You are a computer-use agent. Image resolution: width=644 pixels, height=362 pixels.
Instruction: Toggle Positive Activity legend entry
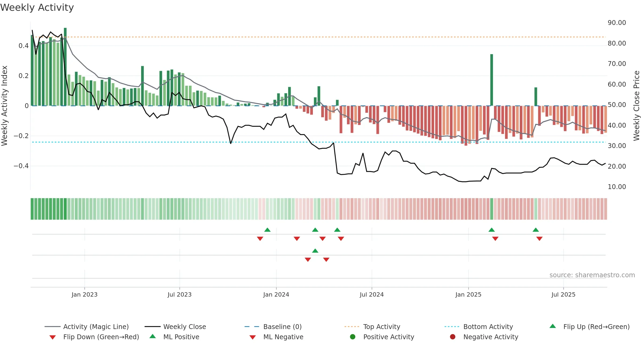(x=382, y=337)
